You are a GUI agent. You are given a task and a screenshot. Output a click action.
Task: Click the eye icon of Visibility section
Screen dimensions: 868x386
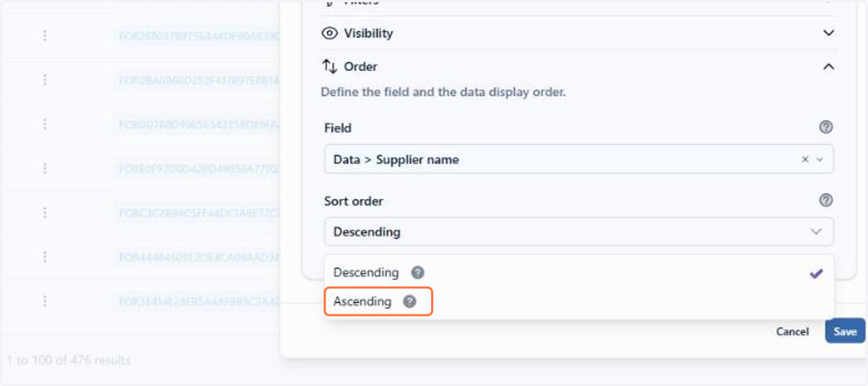[x=329, y=33]
